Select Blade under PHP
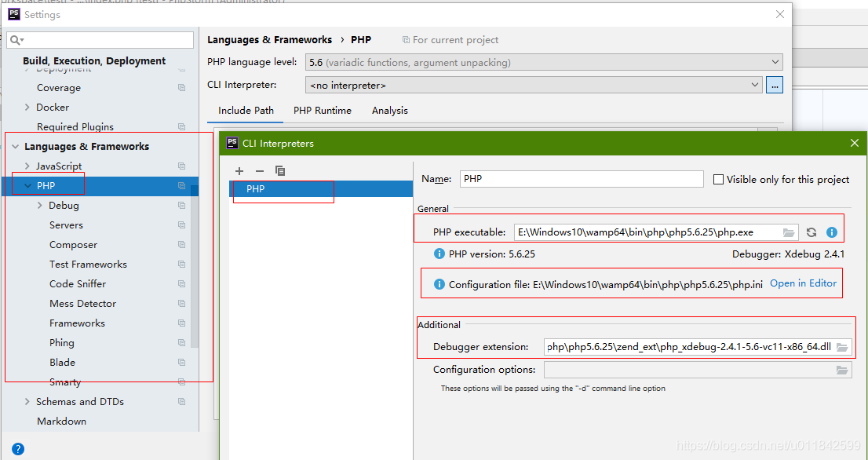This screenshot has width=868, height=460. coord(63,363)
